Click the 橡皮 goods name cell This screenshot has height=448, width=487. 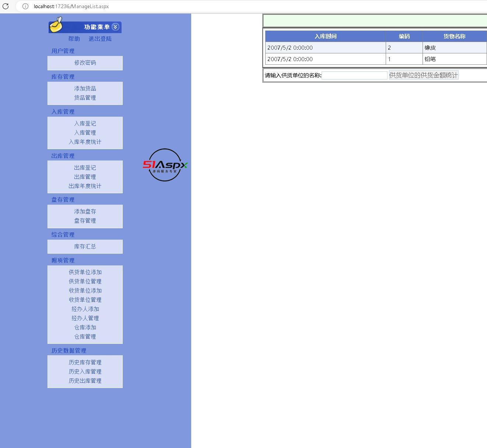[455, 47]
